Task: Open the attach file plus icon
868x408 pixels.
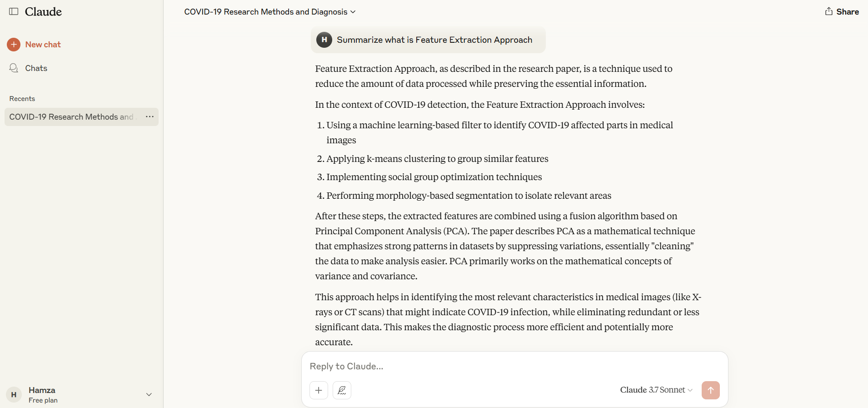Action: pyautogui.click(x=319, y=390)
